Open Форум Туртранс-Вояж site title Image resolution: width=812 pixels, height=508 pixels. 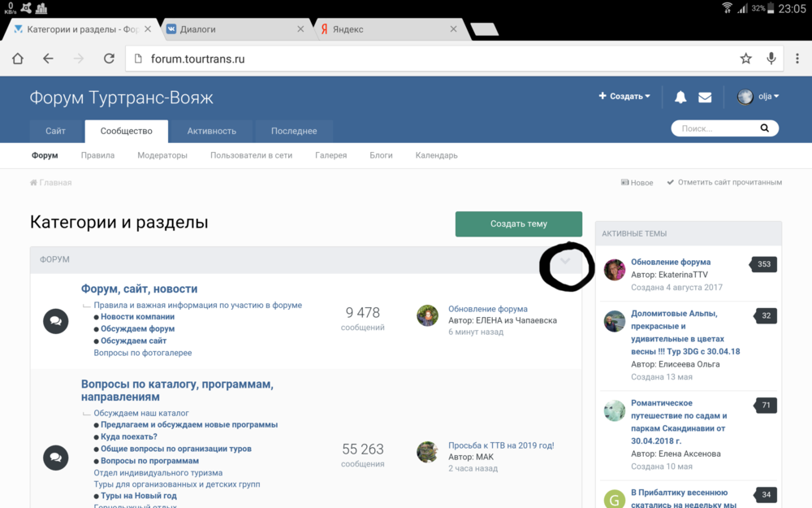[x=121, y=98]
